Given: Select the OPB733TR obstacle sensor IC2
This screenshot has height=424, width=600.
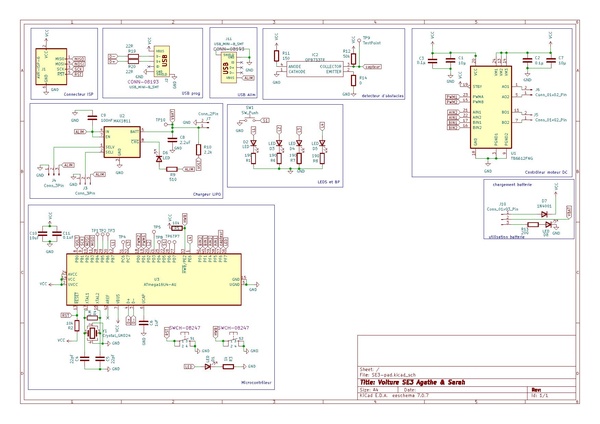Looking at the screenshot, I should [315, 67].
